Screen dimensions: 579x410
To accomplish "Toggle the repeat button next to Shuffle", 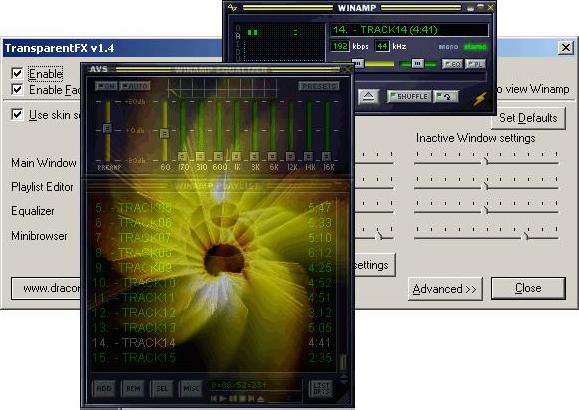I will pyautogui.click(x=446, y=97).
